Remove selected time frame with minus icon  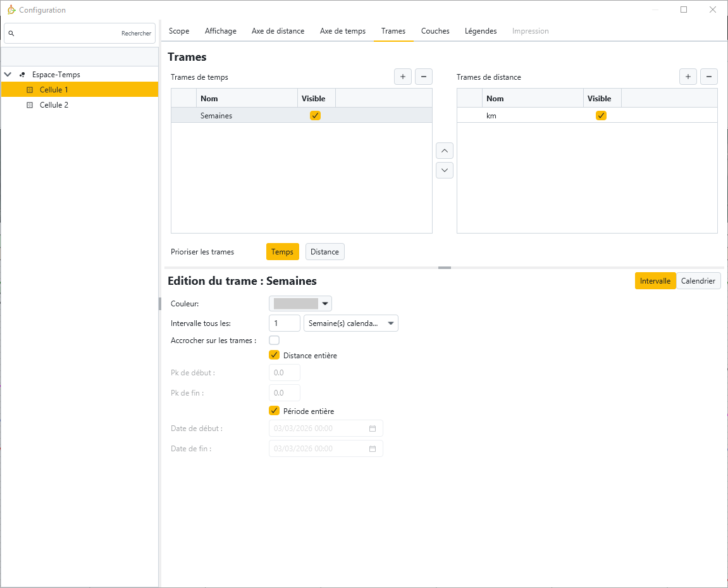click(x=424, y=77)
